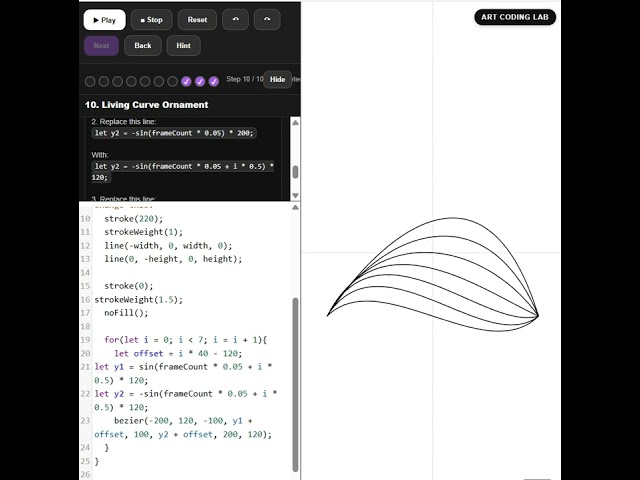Click instruction text '2. Replace this line:'

[124, 122]
